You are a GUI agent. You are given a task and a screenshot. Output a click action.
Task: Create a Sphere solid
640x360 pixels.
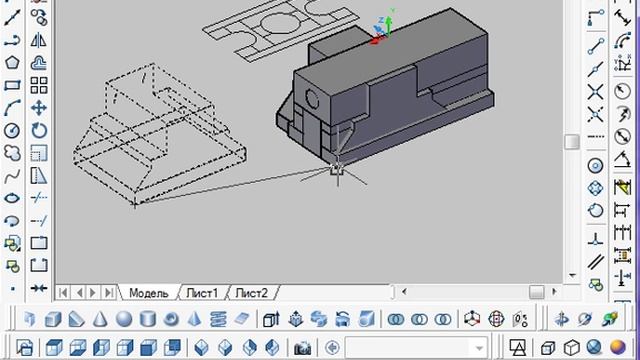[x=124, y=319]
